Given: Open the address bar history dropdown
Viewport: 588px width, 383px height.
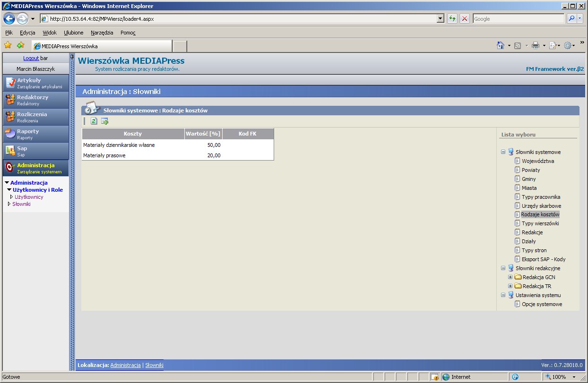Looking at the screenshot, I should 441,19.
